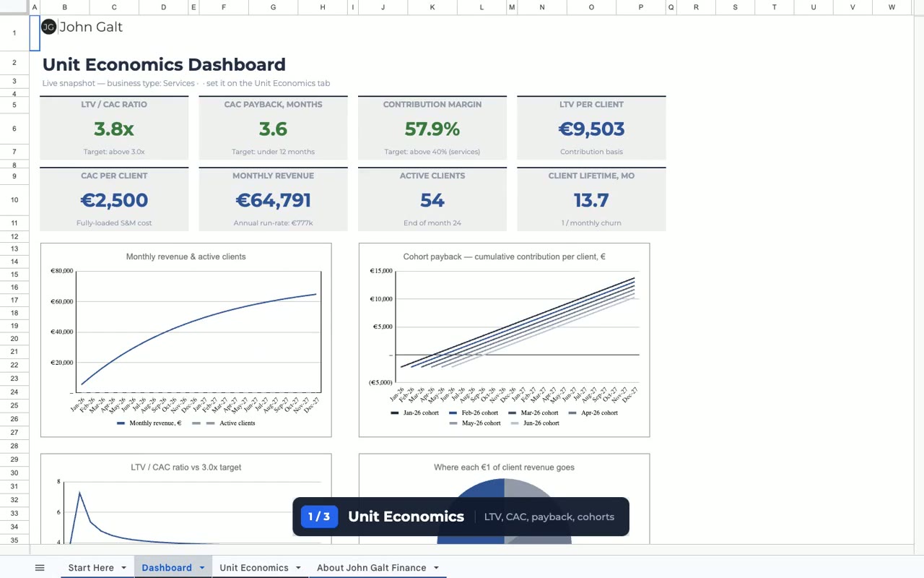Viewport: 924px width, 578px height.
Task: Open About John Galt Finance tab arrow
Action: 436,568
